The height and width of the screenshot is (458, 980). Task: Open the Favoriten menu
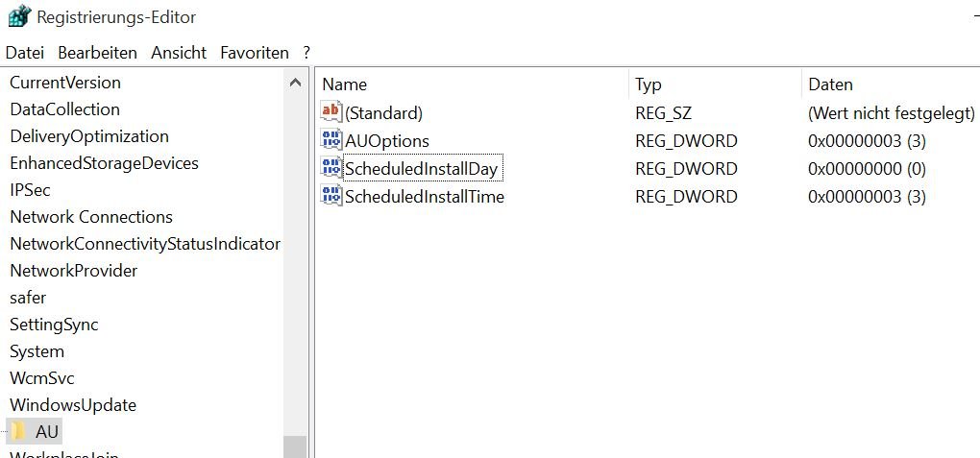[x=255, y=53]
